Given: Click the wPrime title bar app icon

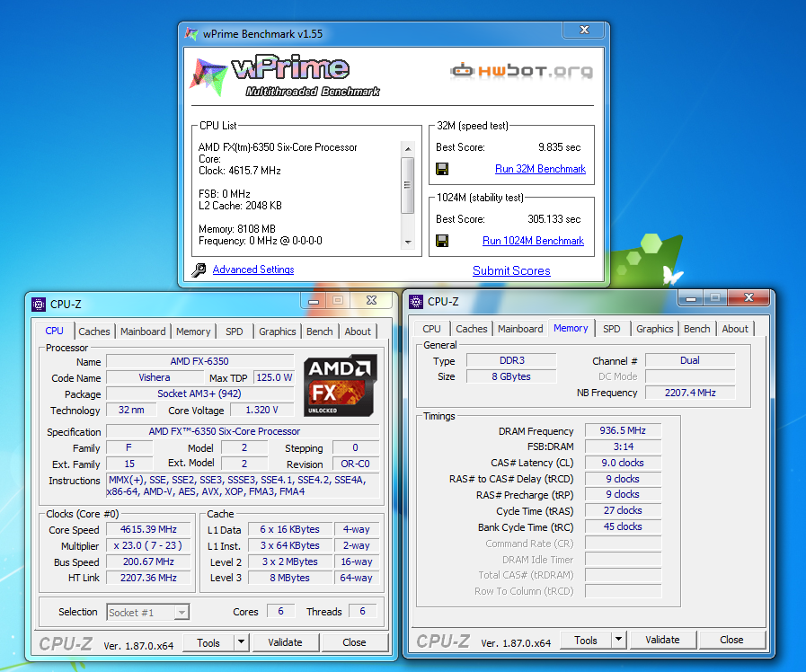Looking at the screenshot, I should 191,34.
